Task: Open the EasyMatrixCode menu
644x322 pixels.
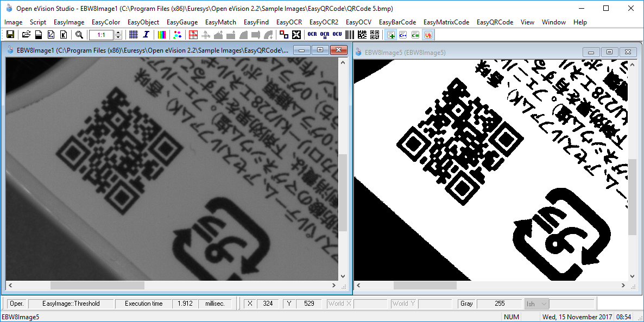Action: coord(446,22)
